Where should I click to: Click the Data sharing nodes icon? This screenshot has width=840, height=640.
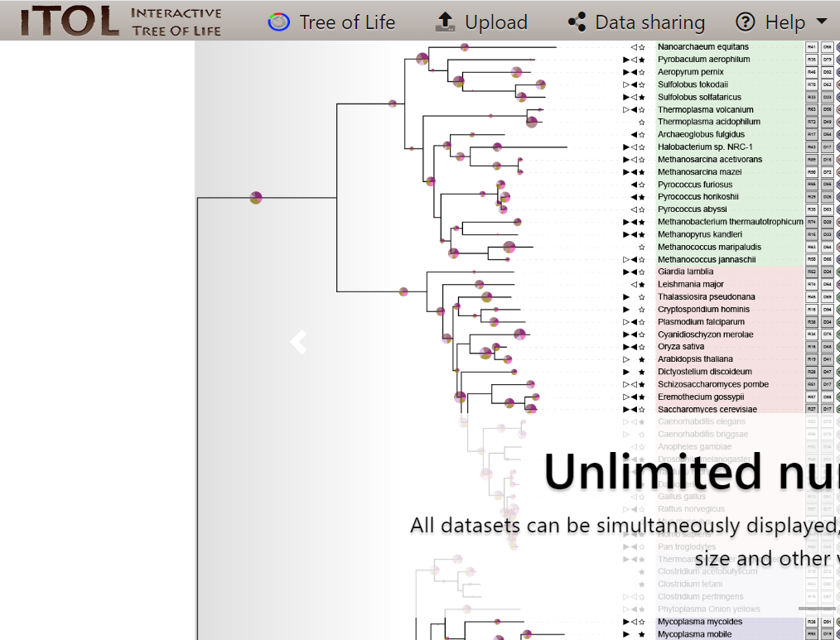[577, 22]
